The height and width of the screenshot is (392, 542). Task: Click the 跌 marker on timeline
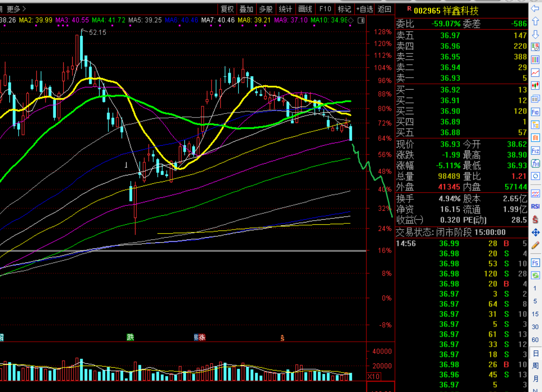point(131,337)
